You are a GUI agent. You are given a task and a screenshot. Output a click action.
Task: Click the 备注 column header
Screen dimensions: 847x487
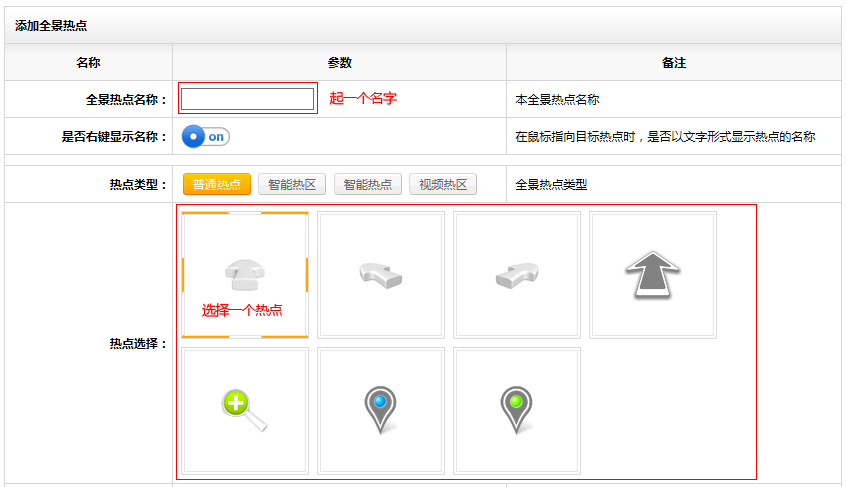point(673,63)
